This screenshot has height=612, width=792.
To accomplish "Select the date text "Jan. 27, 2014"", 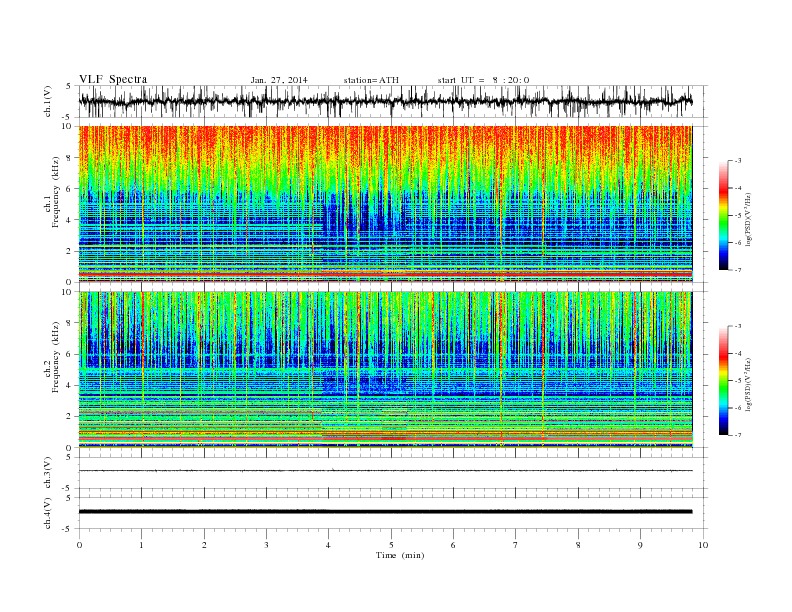I will coord(279,80).
